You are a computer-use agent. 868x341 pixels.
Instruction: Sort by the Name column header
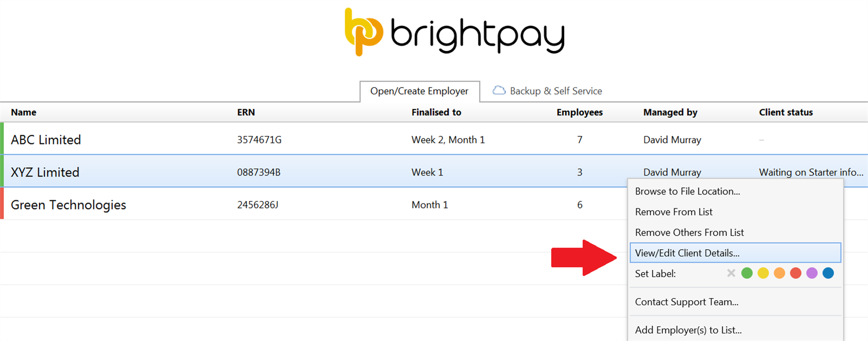coord(24,112)
